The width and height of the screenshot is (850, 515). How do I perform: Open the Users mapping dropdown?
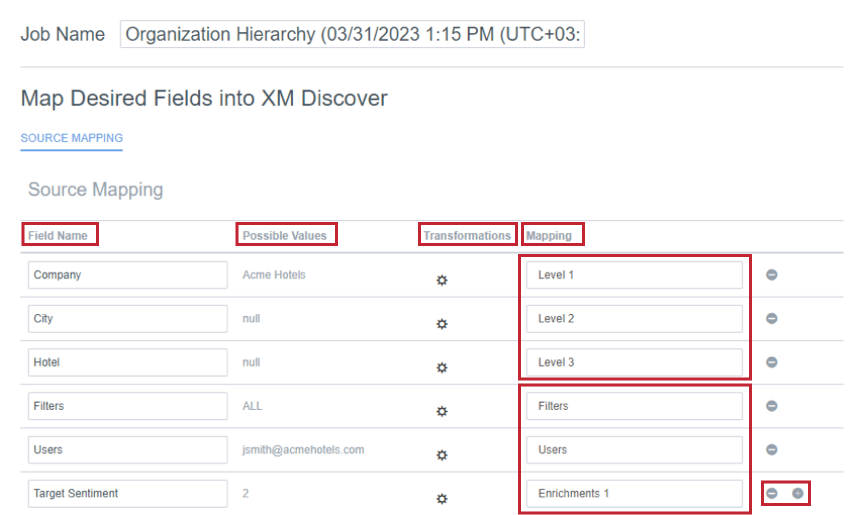coord(634,449)
